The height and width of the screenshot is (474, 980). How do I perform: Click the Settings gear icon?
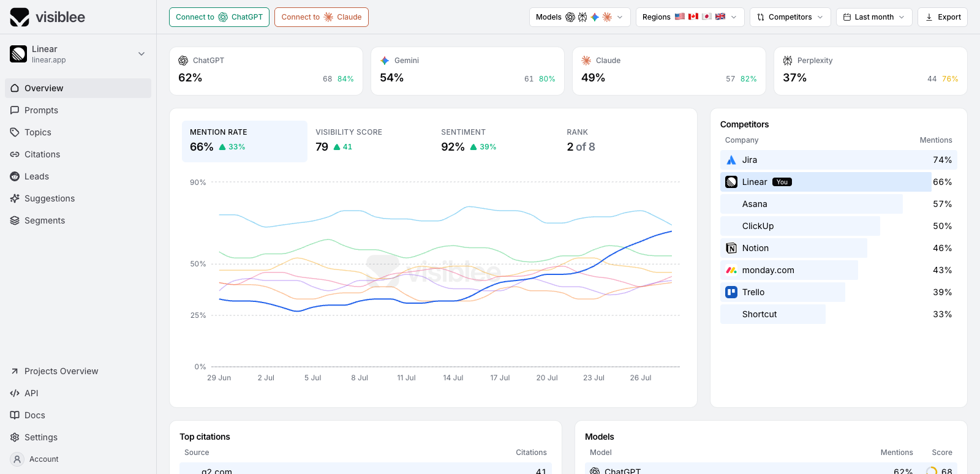click(x=15, y=437)
